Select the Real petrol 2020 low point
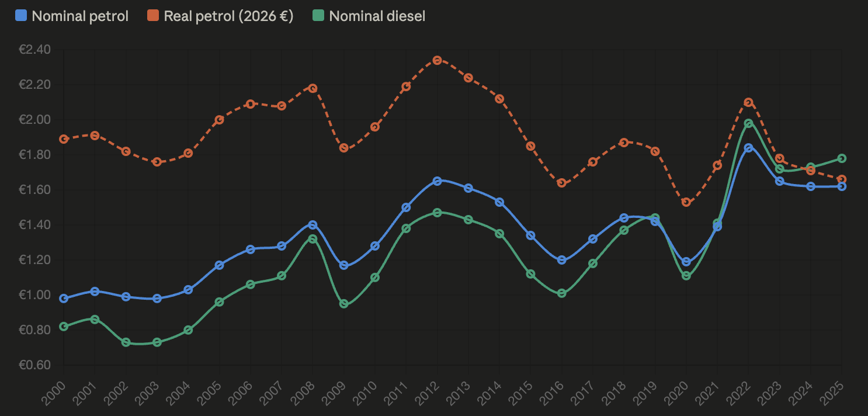Image resolution: width=868 pixels, height=416 pixels. click(686, 202)
